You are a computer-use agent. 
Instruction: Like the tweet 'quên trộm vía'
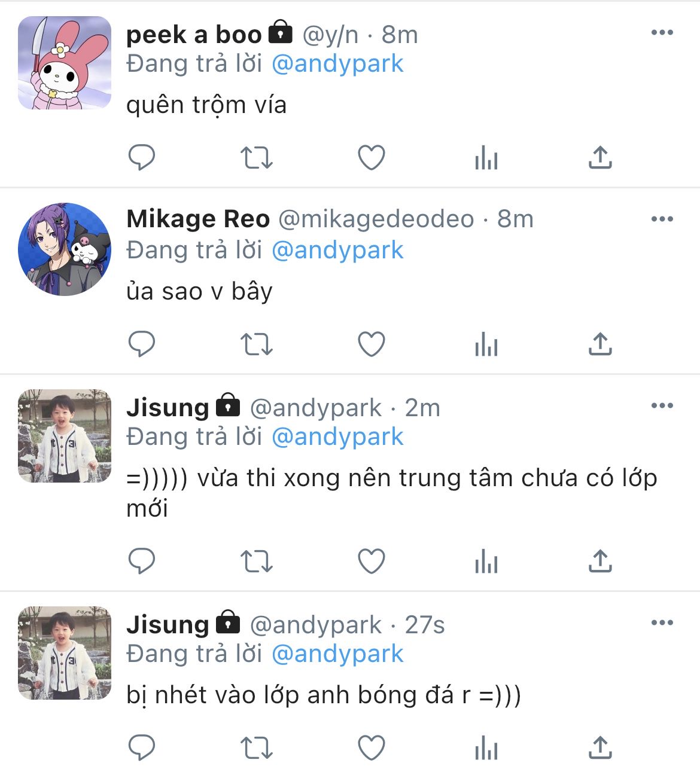tap(371, 158)
